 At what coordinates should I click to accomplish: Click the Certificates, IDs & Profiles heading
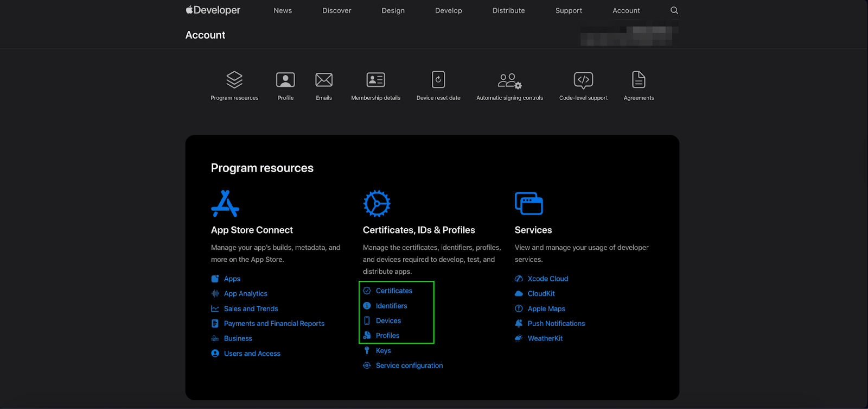click(x=419, y=230)
